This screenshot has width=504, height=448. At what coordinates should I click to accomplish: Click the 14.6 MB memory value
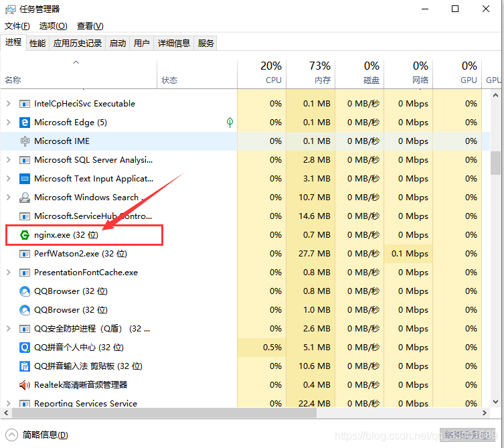pyautogui.click(x=315, y=216)
